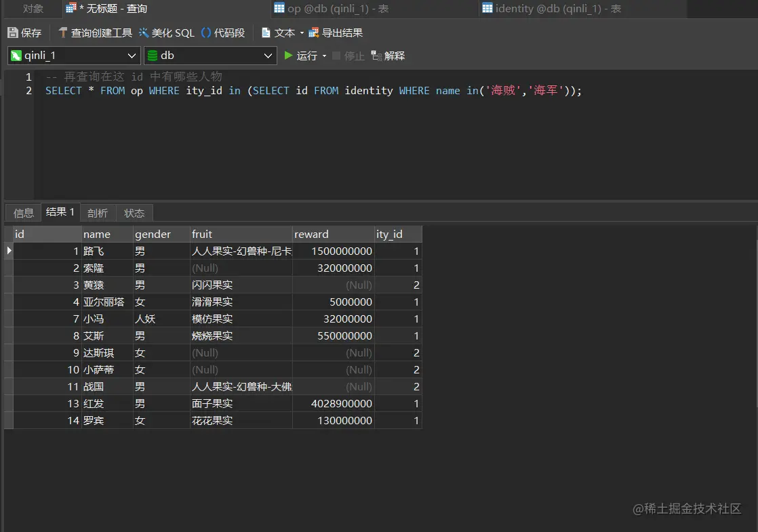The width and height of the screenshot is (758, 532).
Task: Click the Text (文本) document icon
Action: click(x=265, y=33)
